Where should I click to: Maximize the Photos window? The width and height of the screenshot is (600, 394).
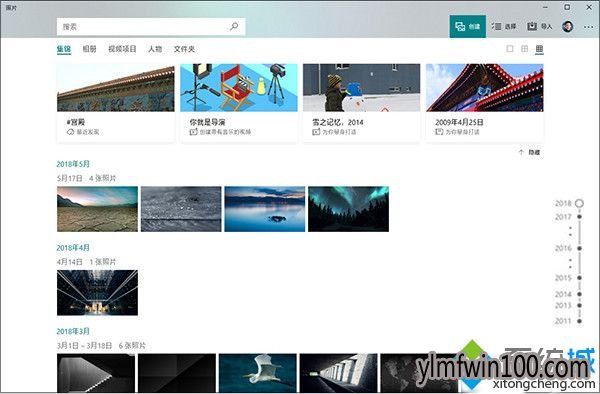567,7
